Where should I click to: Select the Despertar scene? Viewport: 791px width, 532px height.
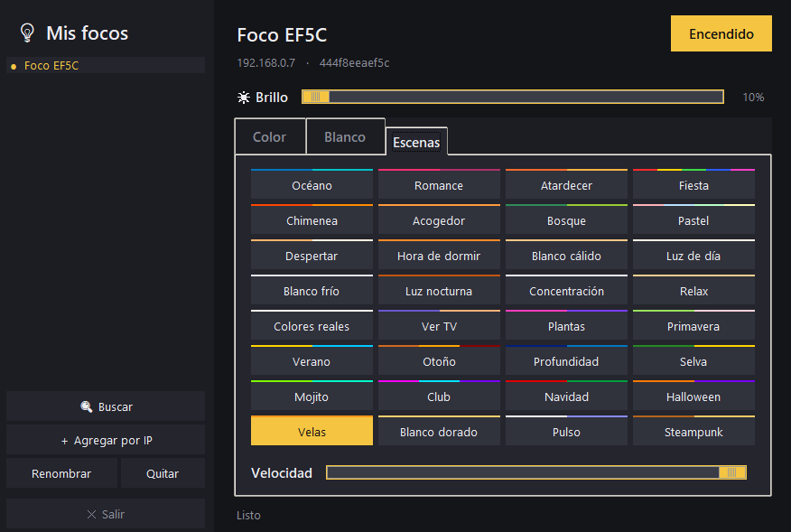(312, 255)
